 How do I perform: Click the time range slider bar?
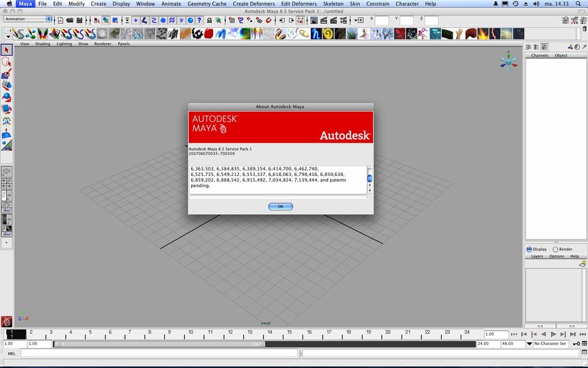(x=159, y=344)
